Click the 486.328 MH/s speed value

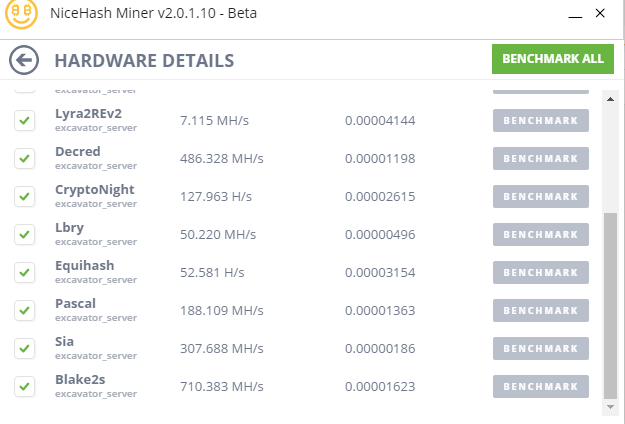pyautogui.click(x=222, y=159)
